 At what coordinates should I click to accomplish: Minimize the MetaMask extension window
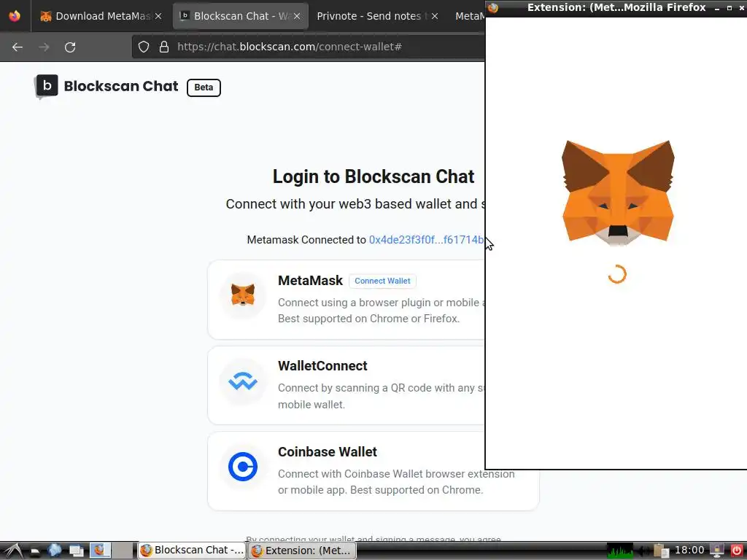point(717,8)
